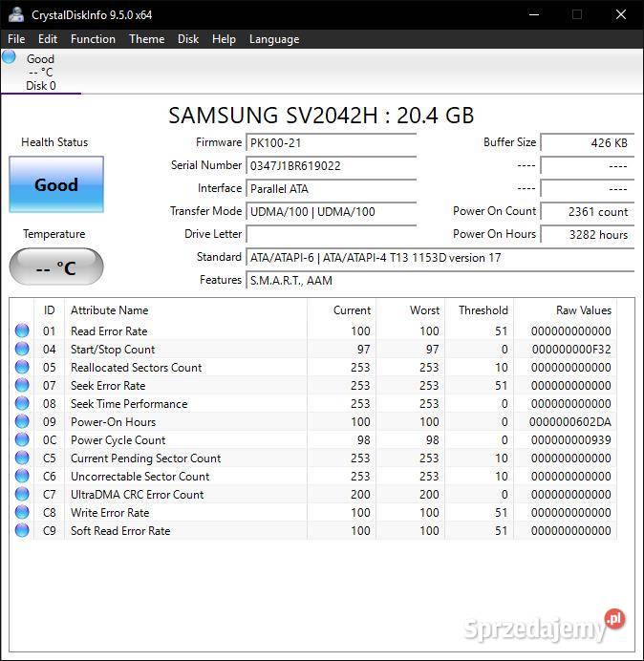Image resolution: width=644 pixels, height=661 pixels.
Task: Open the Language menu
Action: [x=274, y=39]
